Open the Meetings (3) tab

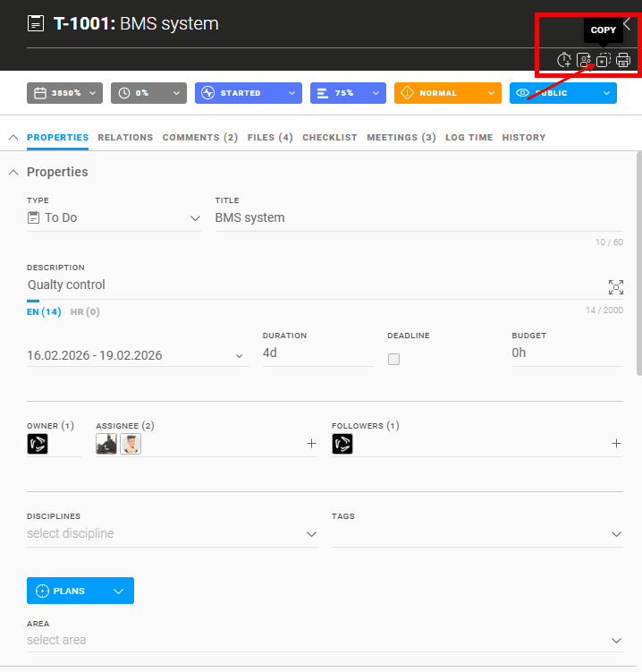coord(401,138)
